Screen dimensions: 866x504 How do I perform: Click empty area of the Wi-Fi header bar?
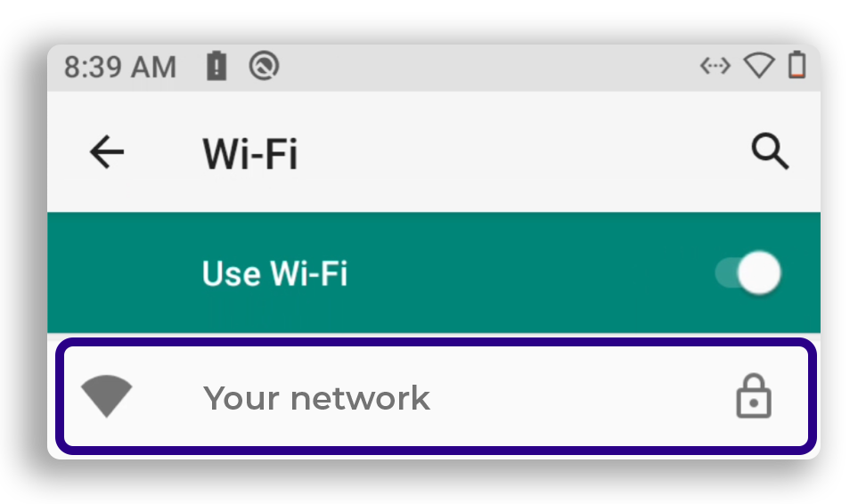coord(497,151)
